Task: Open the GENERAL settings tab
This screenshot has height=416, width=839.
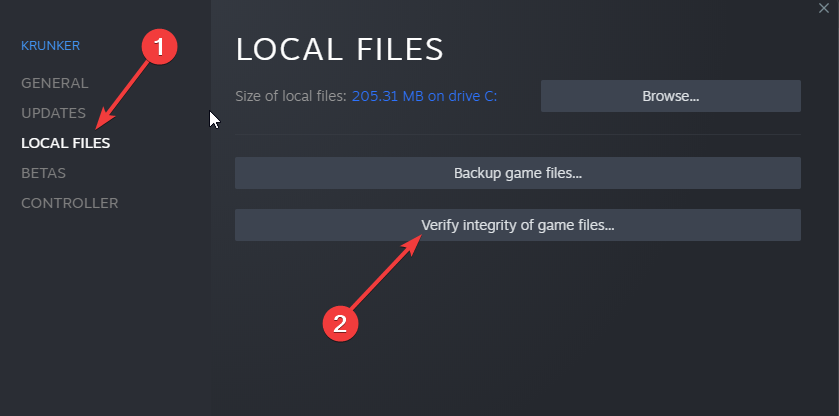Action: [x=55, y=84]
